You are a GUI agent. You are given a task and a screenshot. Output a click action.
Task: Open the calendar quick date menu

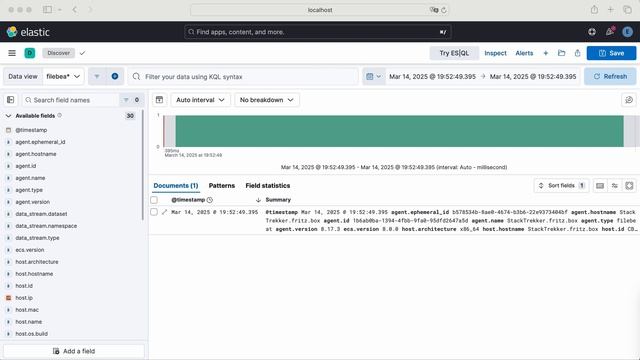tap(374, 76)
